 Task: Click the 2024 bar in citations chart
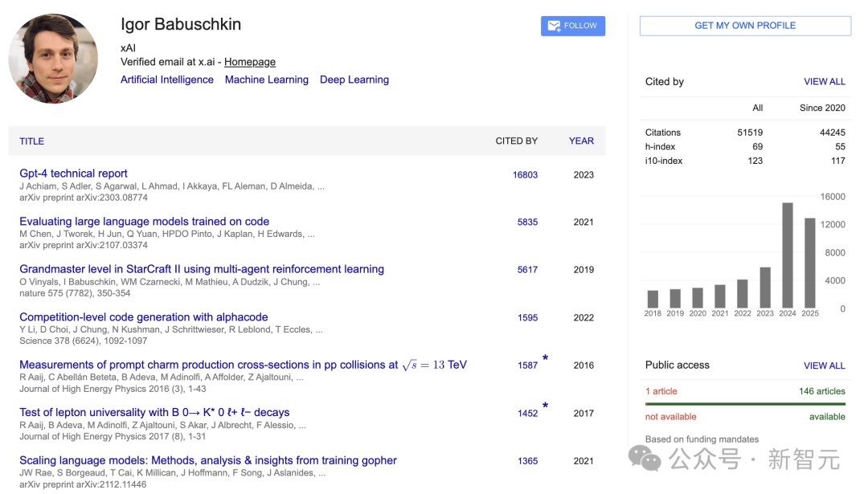[787, 255]
